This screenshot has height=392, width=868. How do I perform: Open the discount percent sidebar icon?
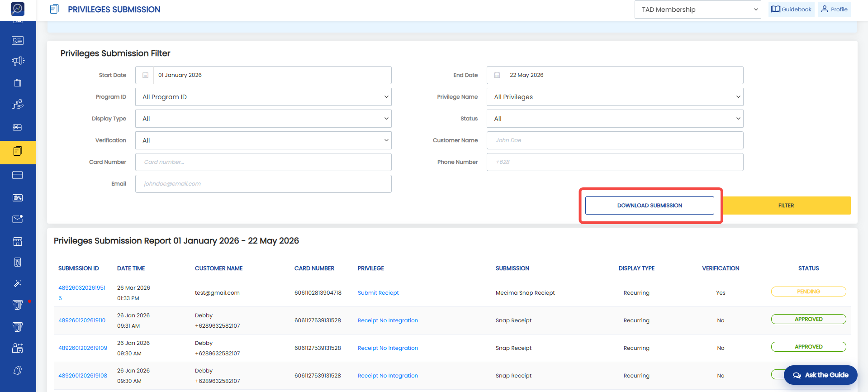coord(18,198)
